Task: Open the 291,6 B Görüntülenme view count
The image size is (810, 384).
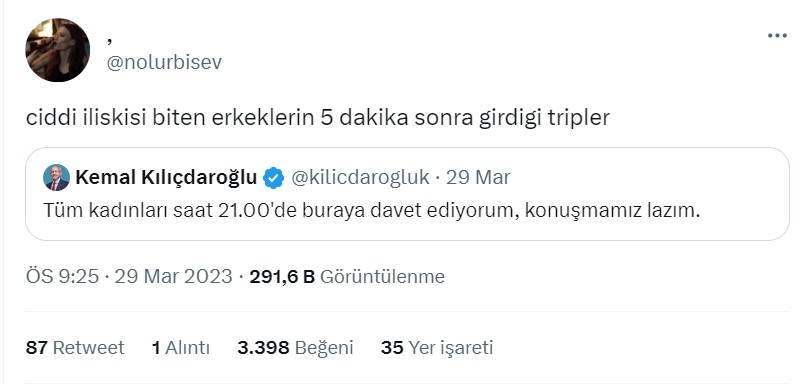Action: (347, 277)
